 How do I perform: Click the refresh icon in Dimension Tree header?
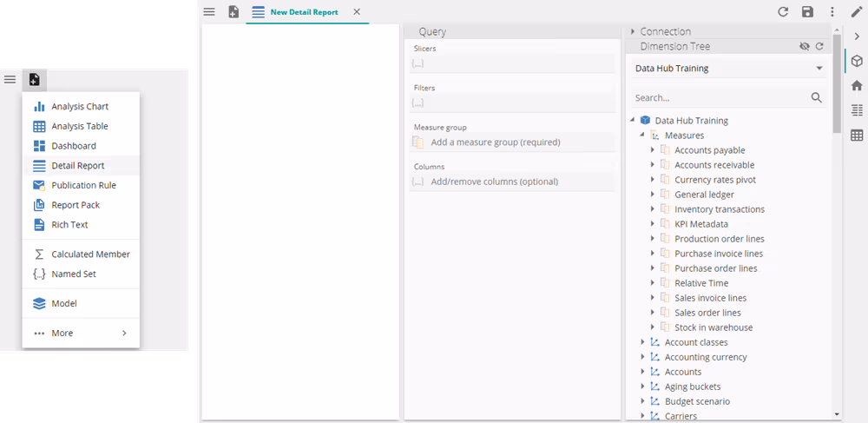click(x=819, y=46)
